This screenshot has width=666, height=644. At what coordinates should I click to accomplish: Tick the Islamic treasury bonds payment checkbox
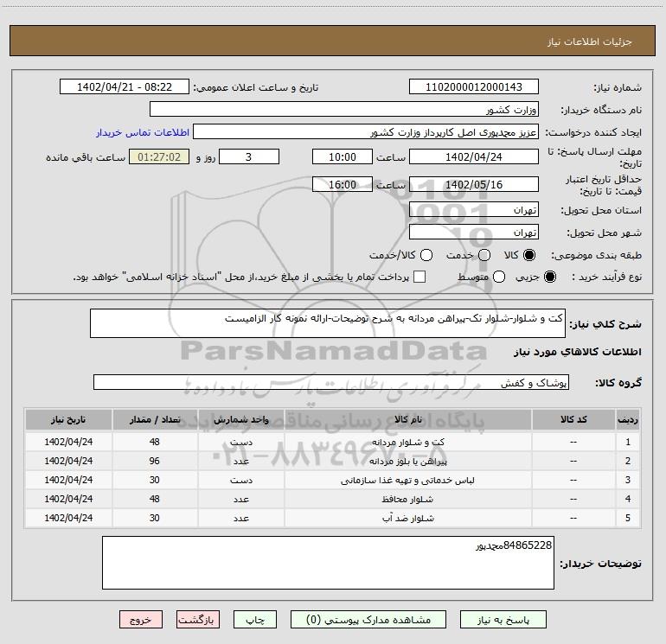(x=419, y=277)
